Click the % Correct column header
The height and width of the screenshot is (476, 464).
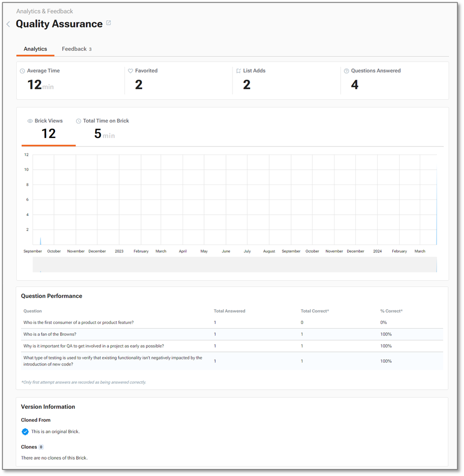391,311
